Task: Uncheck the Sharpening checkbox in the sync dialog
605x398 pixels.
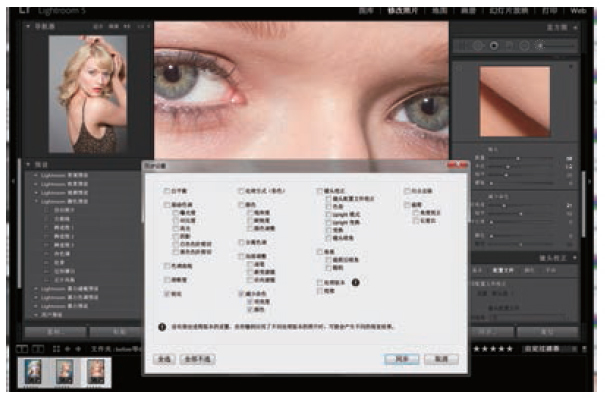Action: pos(167,294)
